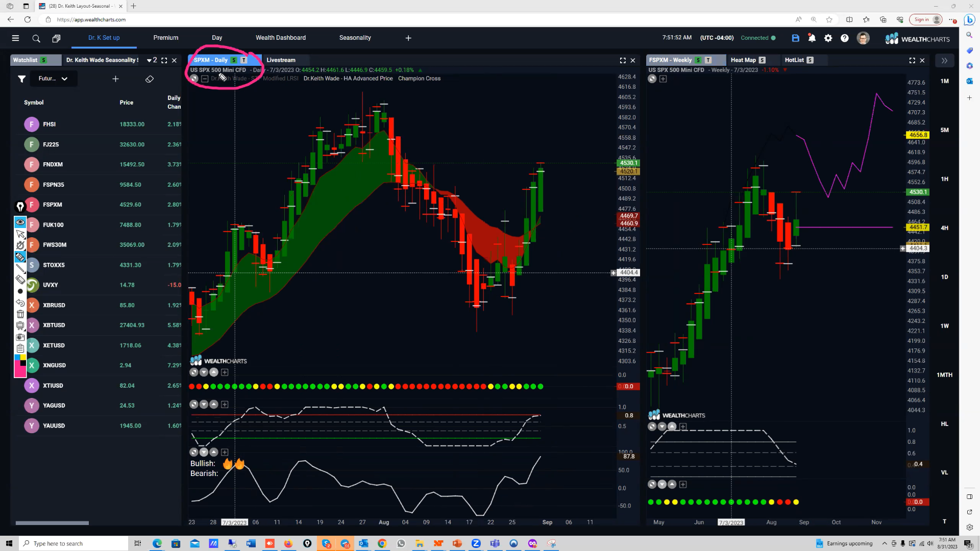Open the Dr. Keith Wade Seasonality tab

coord(102,60)
